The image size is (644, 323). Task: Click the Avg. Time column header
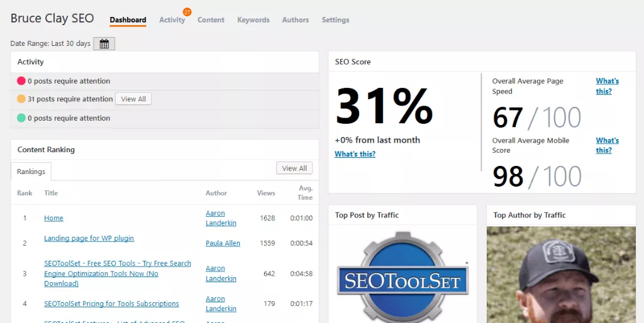pos(305,193)
